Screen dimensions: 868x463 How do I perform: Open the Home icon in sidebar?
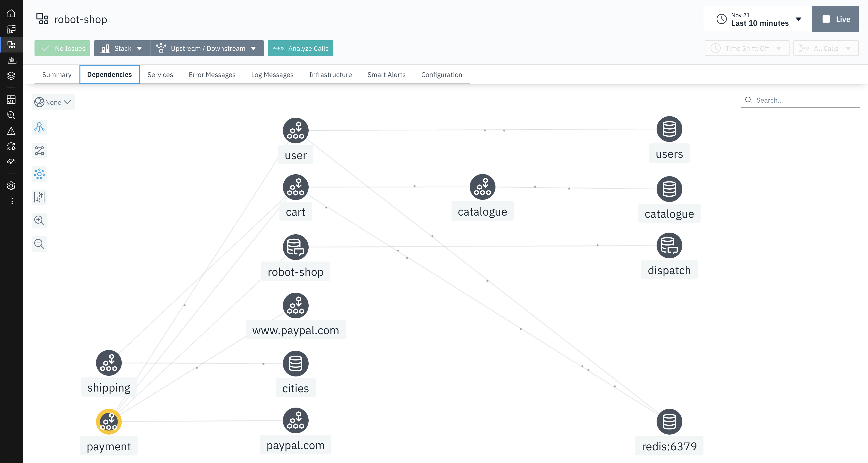click(11, 13)
